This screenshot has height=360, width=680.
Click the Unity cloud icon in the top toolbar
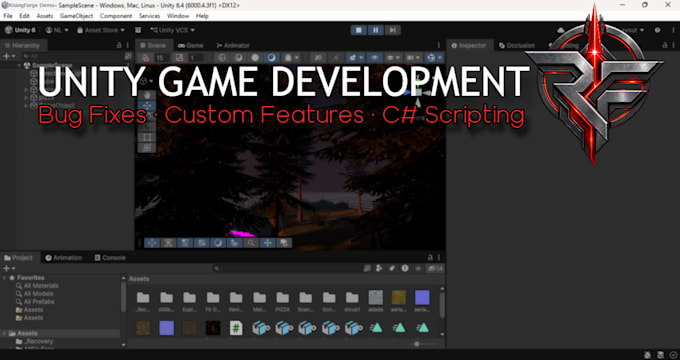[x=561, y=30]
